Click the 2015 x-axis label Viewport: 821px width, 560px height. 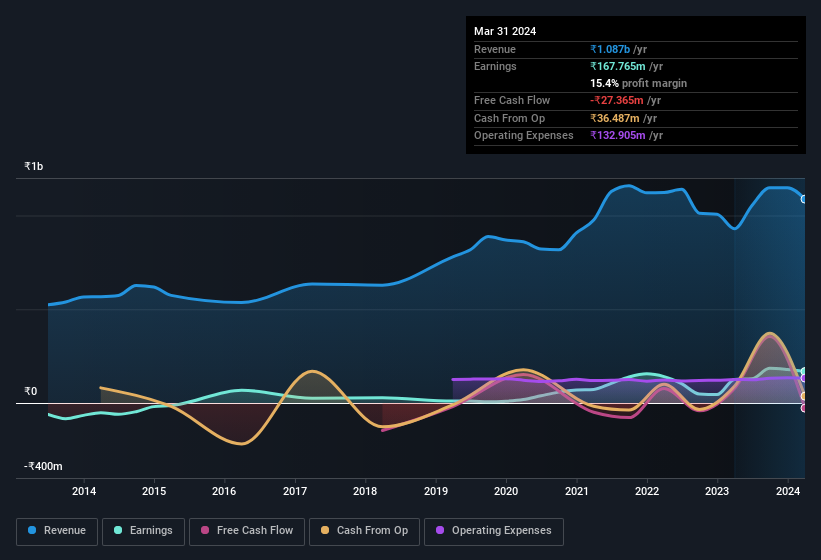(154, 491)
